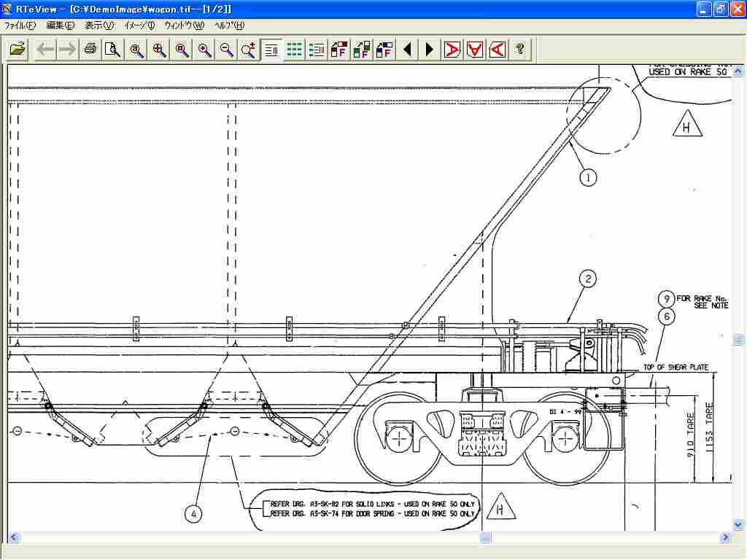The height and width of the screenshot is (560, 747).
Task: Zoom out with the minus magnifier
Action: pos(227,49)
